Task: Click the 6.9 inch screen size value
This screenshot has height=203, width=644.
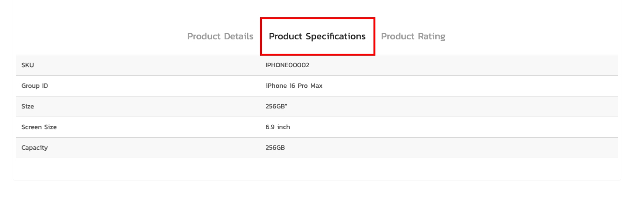Action: click(x=278, y=127)
